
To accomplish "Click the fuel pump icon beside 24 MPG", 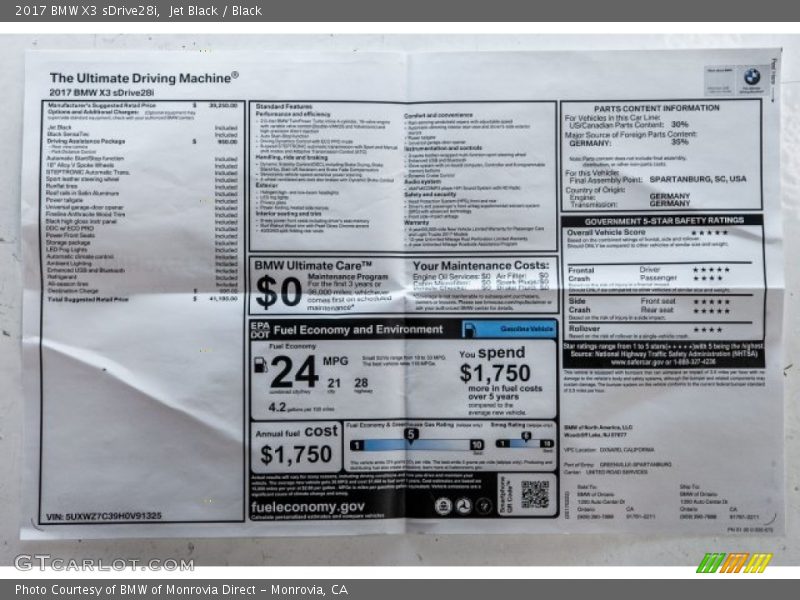I will [261, 364].
